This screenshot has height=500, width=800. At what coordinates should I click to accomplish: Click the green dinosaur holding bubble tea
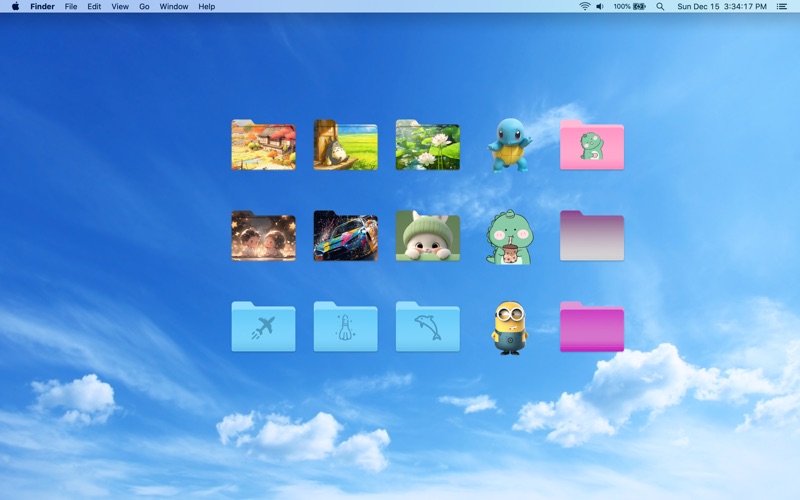[509, 237]
